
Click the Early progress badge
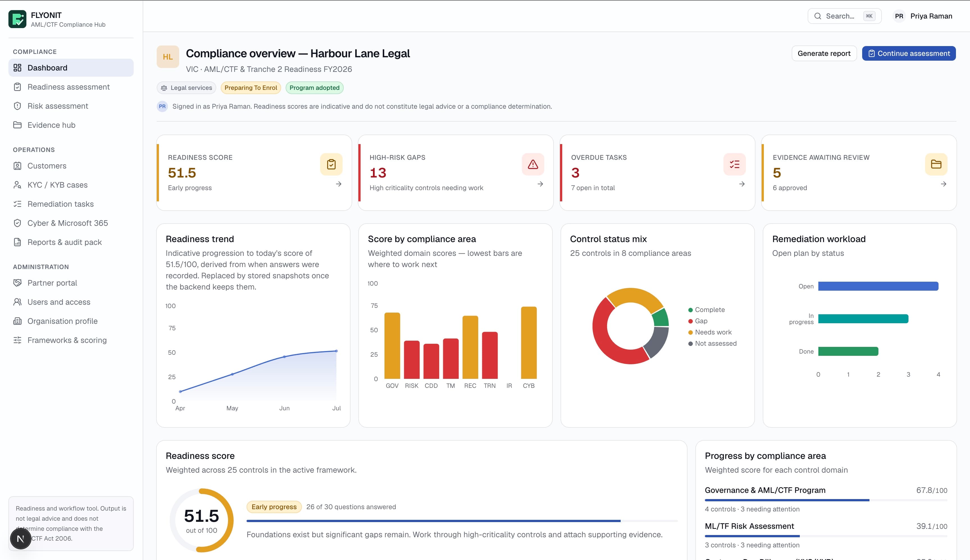[x=274, y=507]
